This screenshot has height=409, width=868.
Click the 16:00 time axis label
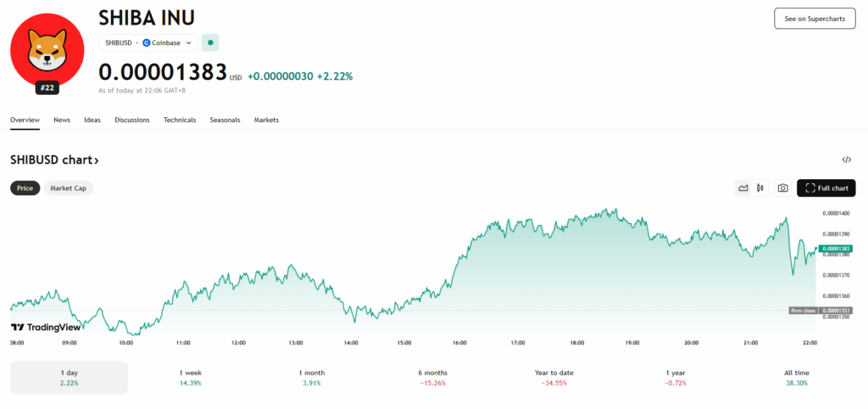[459, 343]
